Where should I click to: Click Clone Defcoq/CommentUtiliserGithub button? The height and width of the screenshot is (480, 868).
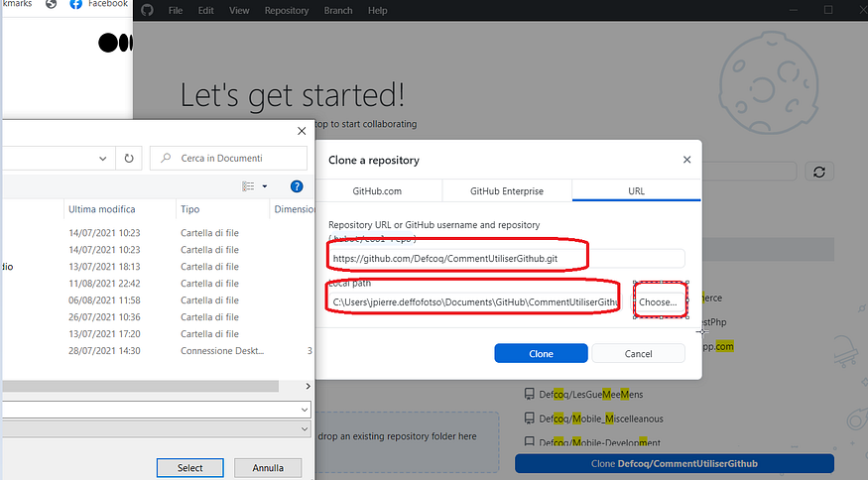pos(675,464)
